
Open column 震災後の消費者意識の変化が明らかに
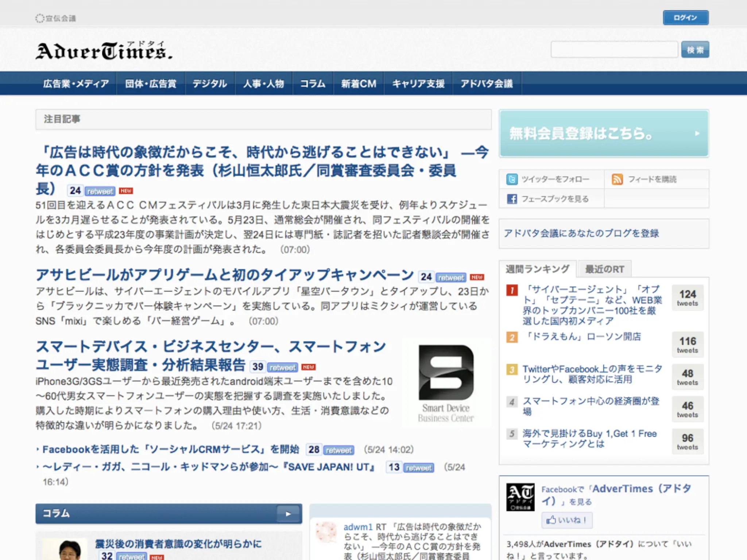tap(178, 544)
